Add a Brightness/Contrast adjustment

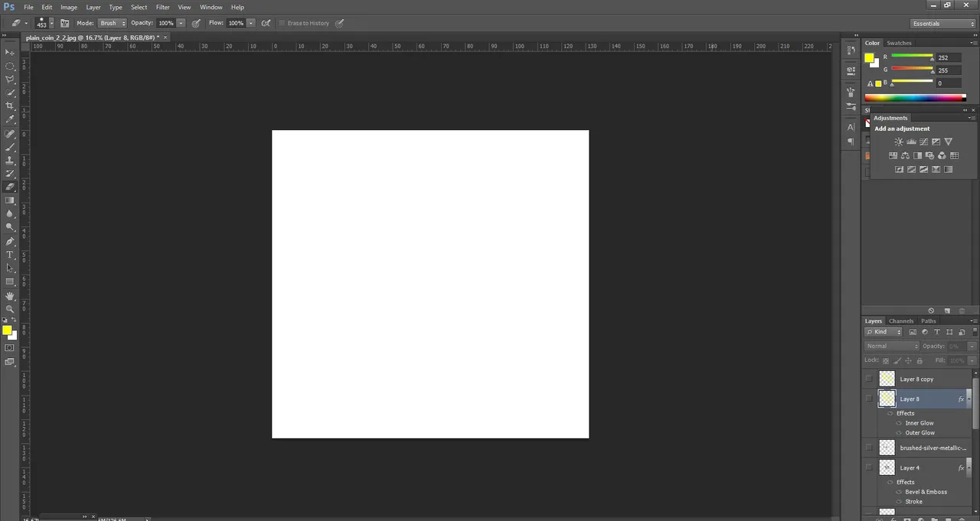(x=899, y=142)
